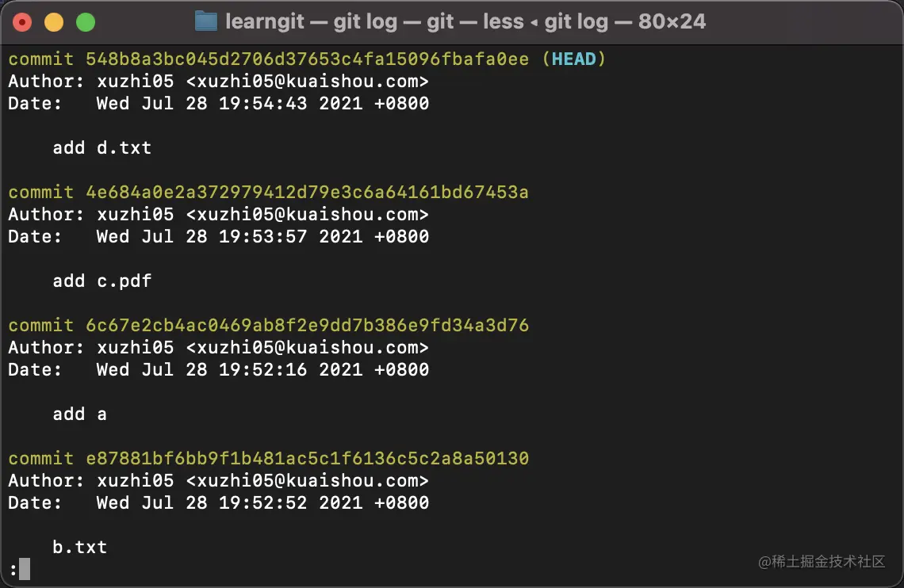The height and width of the screenshot is (588, 904).
Task: Select the commit hash starting with 6c67e2cb
Action: pos(307,325)
